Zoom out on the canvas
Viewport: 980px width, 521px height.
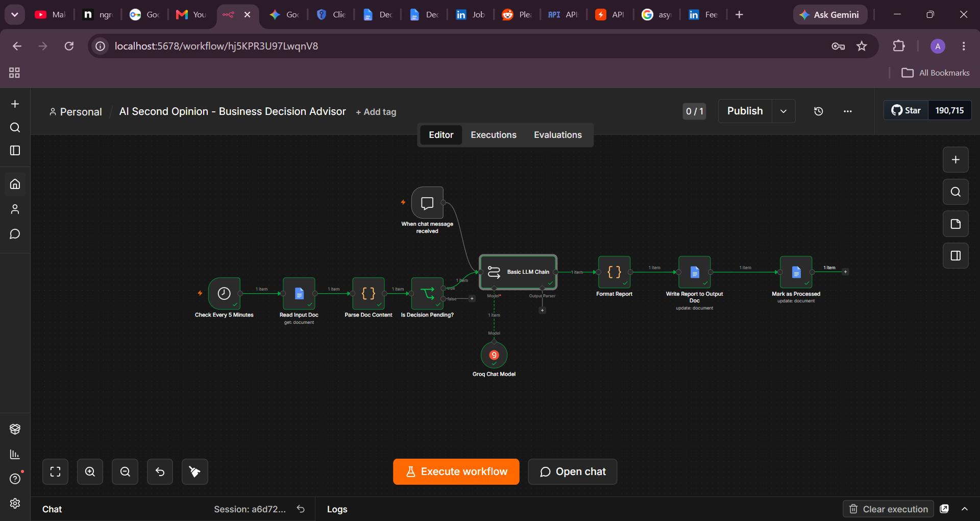[125, 471]
